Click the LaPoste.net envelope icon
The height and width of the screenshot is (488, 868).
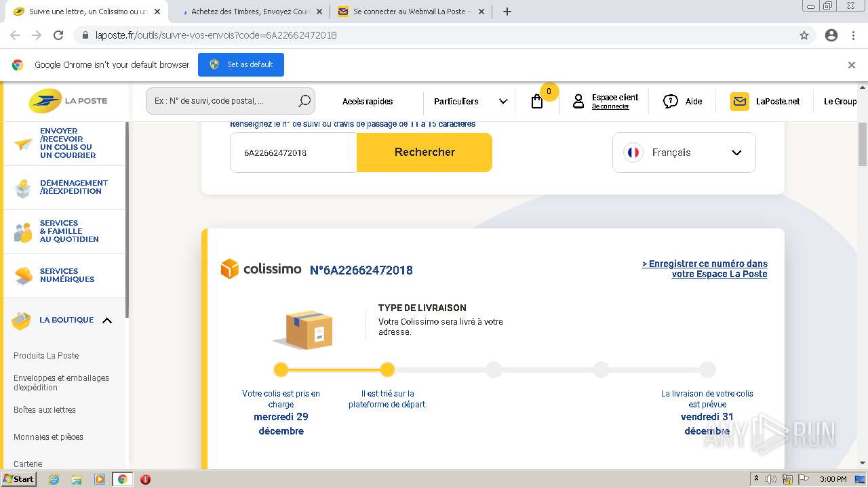[x=740, y=102]
